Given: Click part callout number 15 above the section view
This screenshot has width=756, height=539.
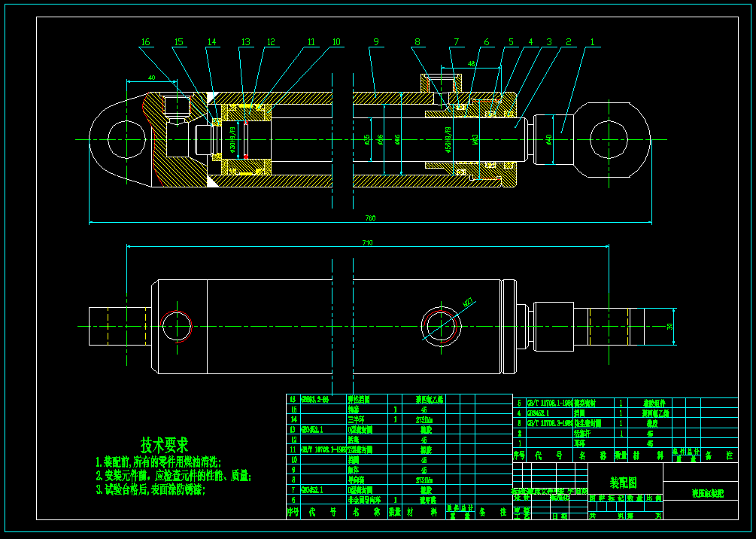Looking at the screenshot, I should pyautogui.click(x=179, y=42).
